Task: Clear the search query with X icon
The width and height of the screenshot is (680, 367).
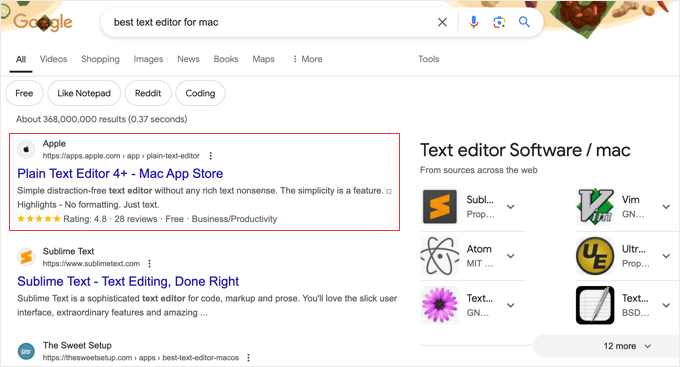Action: [442, 22]
